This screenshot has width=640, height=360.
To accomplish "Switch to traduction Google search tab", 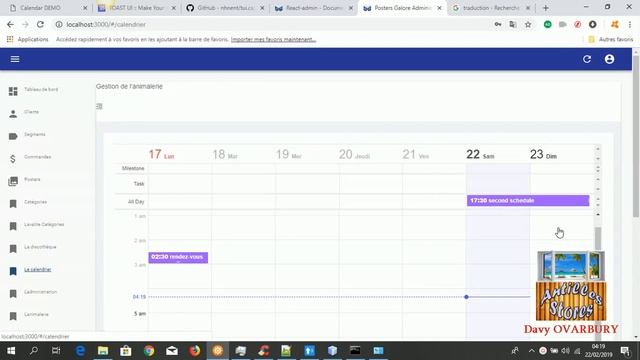I will (x=491, y=8).
